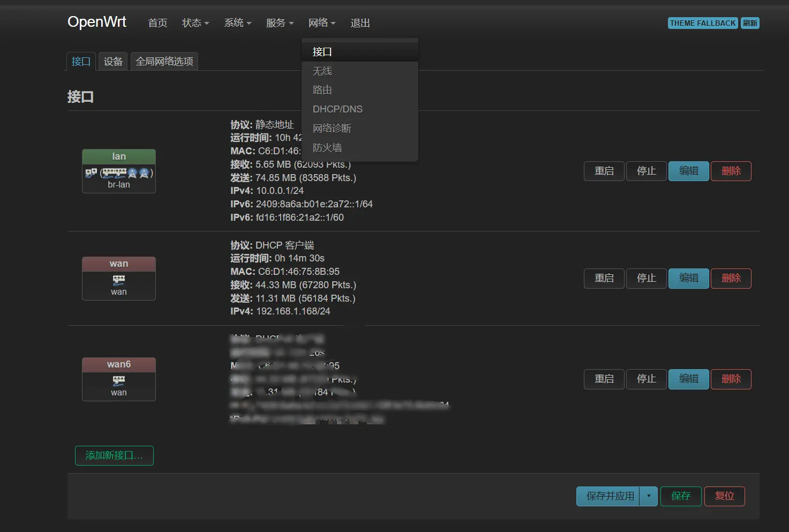This screenshot has height=532, width=789.
Task: Click the 刷新 refresh badge
Action: tap(750, 23)
